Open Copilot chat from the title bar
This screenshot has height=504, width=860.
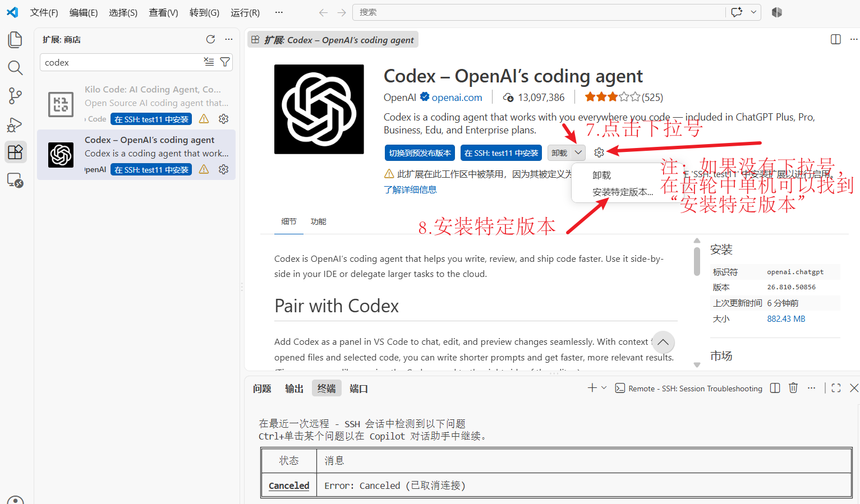737,12
